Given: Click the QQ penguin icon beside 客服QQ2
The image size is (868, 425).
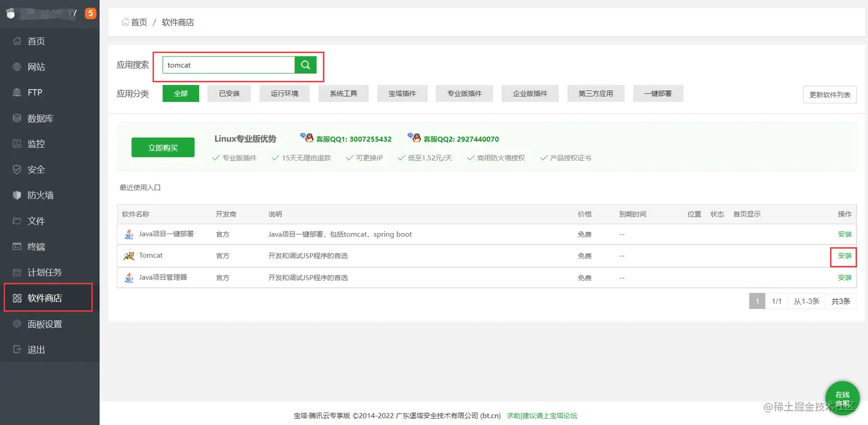Looking at the screenshot, I should click(x=414, y=138).
